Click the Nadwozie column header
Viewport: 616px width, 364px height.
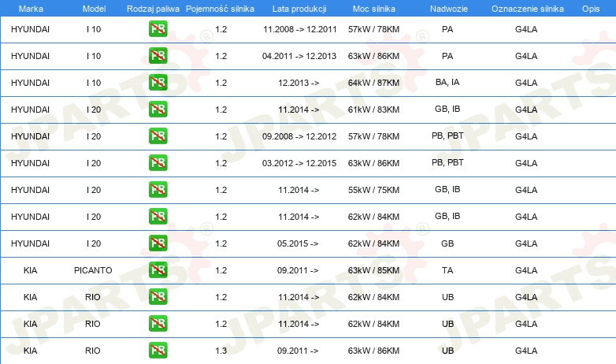[x=449, y=9]
